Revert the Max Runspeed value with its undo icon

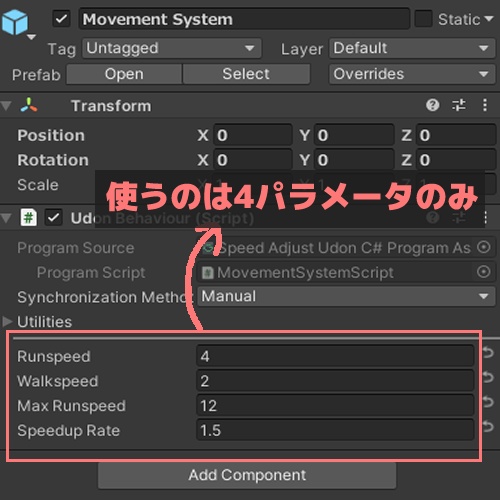(x=488, y=402)
